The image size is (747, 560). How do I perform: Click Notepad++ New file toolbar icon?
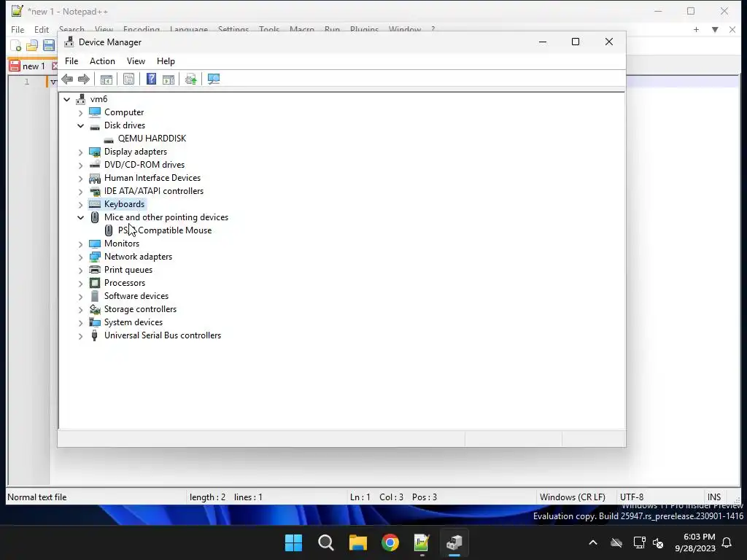[x=16, y=46]
